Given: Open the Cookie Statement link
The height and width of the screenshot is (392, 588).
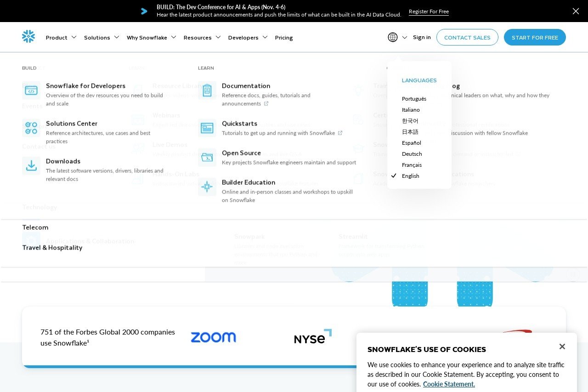Looking at the screenshot, I should [x=449, y=384].
